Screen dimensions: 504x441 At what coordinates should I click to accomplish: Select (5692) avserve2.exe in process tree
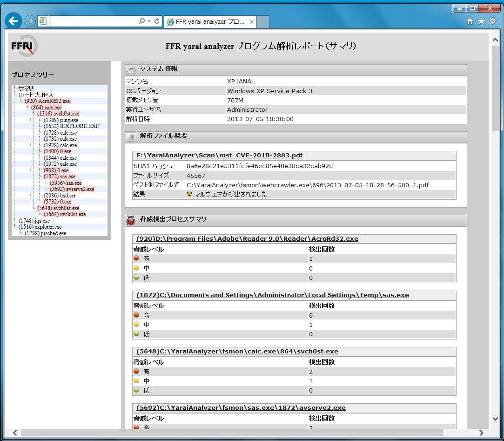(x=72, y=189)
